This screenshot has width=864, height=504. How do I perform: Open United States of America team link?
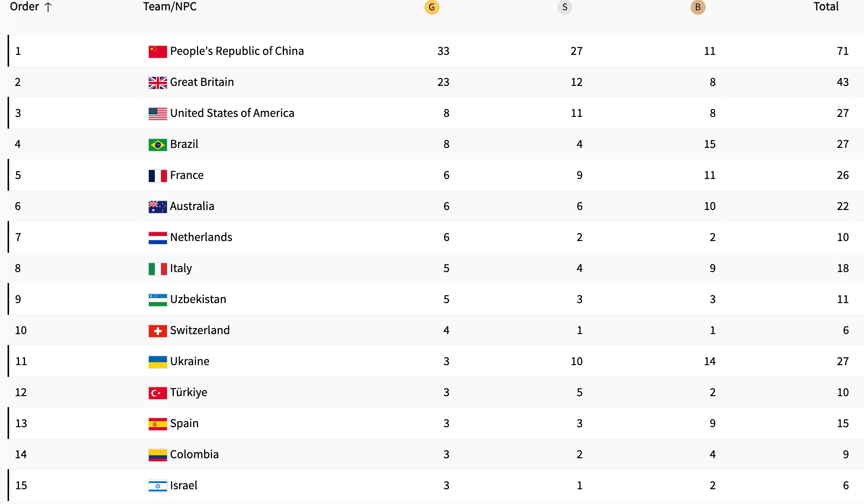(232, 113)
